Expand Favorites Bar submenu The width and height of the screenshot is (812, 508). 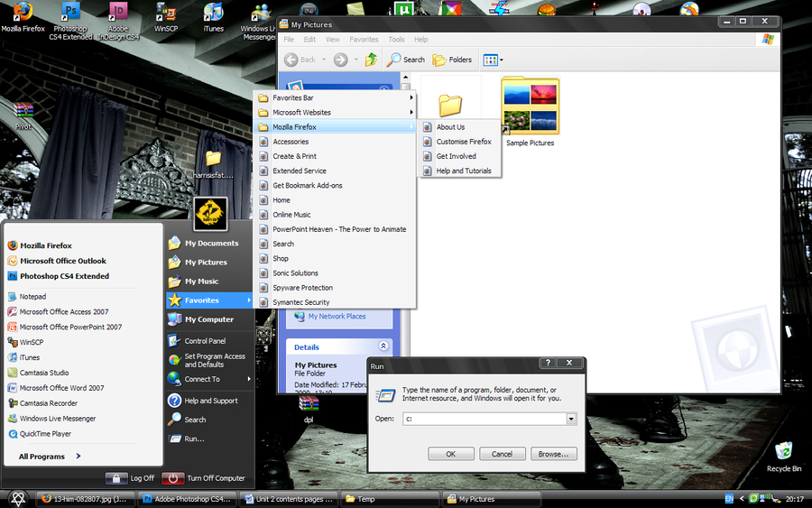click(x=336, y=97)
